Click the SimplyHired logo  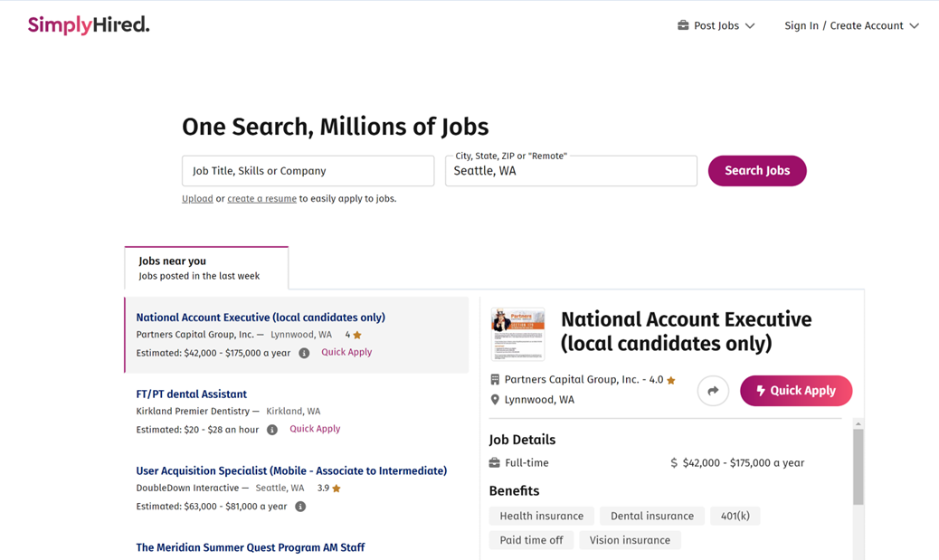(89, 25)
